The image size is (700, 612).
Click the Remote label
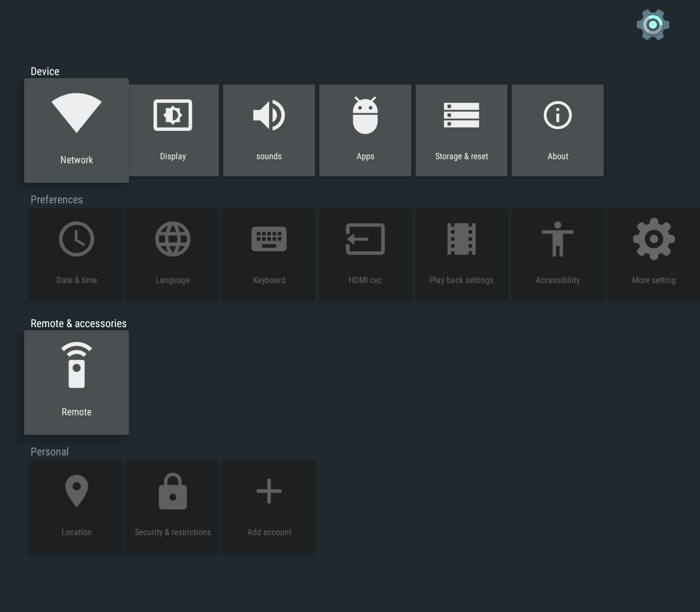[x=77, y=412]
